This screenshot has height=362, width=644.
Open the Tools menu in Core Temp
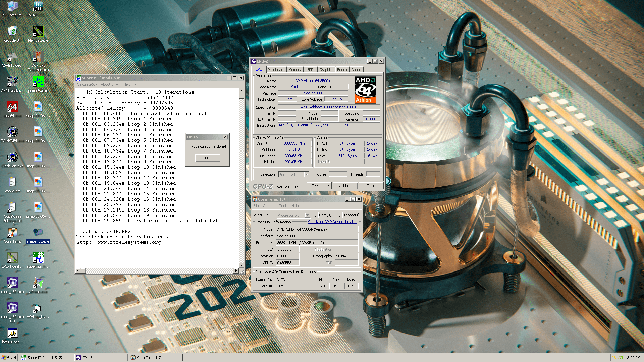pos(283,206)
